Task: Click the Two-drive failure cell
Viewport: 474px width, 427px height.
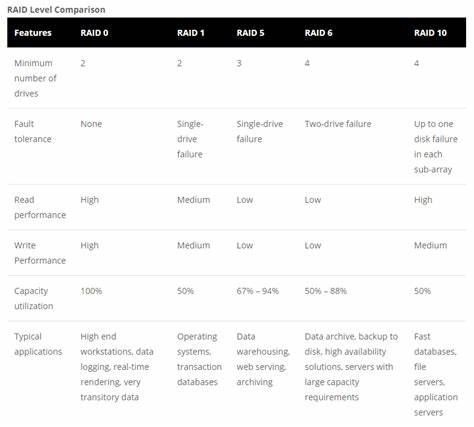Action: pos(338,124)
